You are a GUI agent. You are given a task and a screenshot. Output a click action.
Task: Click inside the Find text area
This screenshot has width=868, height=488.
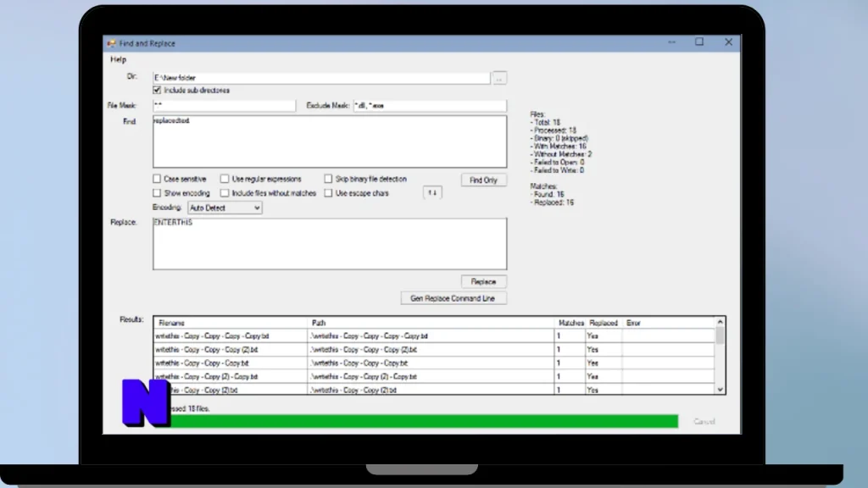tap(330, 141)
